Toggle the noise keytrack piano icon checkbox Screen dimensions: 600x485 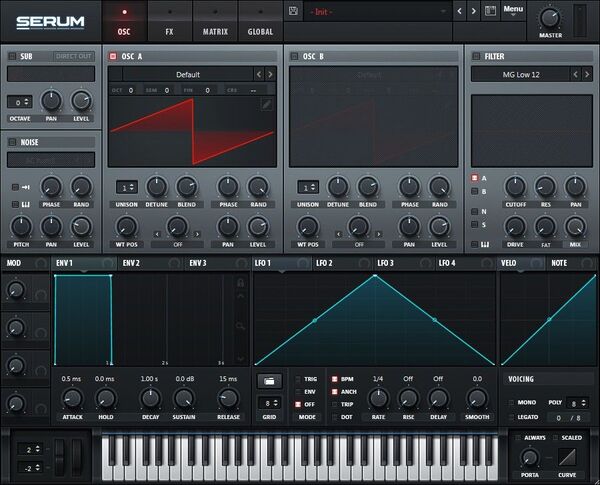click(x=15, y=204)
